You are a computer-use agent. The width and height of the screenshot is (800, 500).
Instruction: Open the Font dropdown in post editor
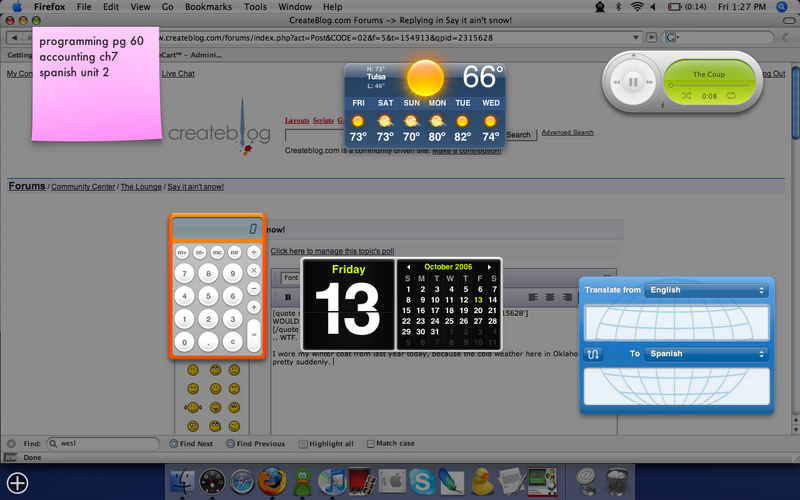(x=290, y=278)
